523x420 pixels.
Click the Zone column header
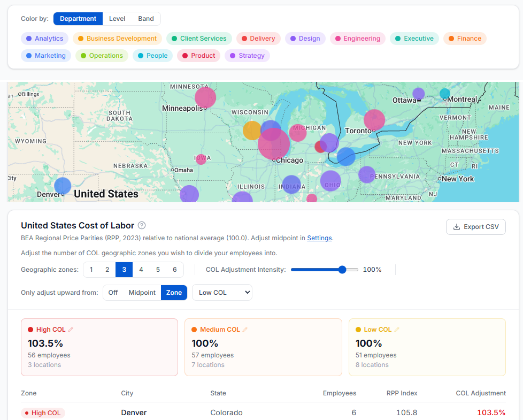[x=29, y=393]
